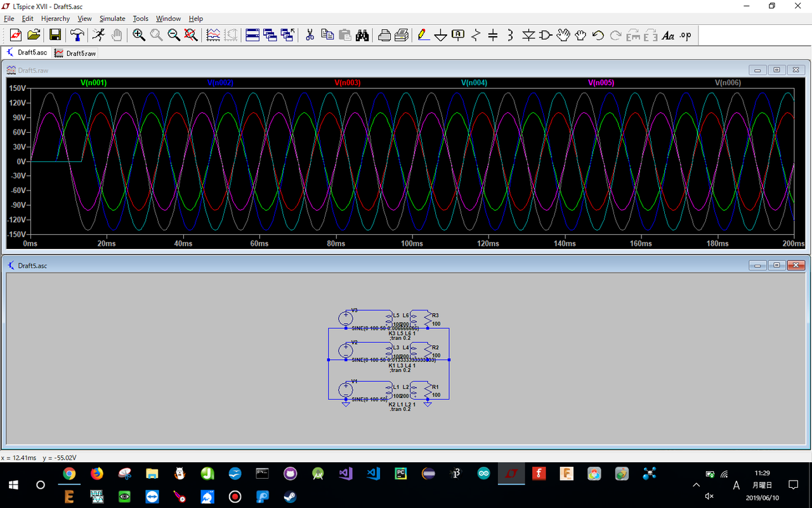This screenshot has height=508, width=812.
Task: Select the Diode component tool
Action: [x=528, y=35]
